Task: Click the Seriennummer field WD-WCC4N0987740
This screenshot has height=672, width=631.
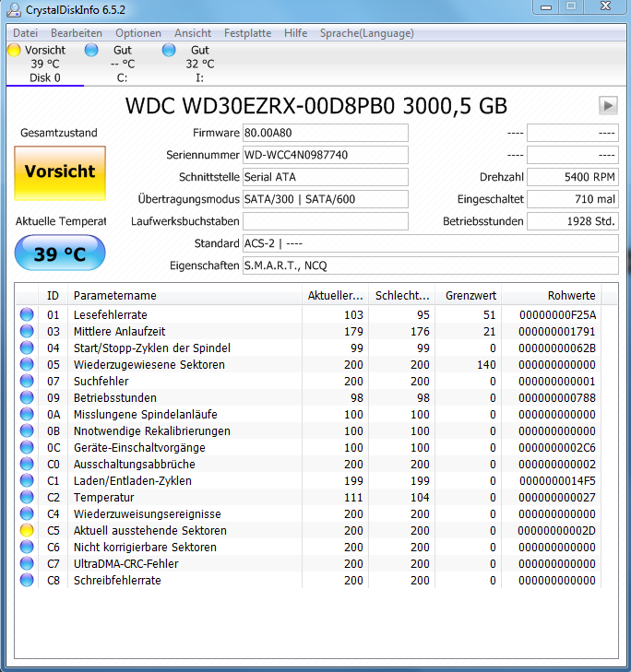Action: tap(326, 155)
